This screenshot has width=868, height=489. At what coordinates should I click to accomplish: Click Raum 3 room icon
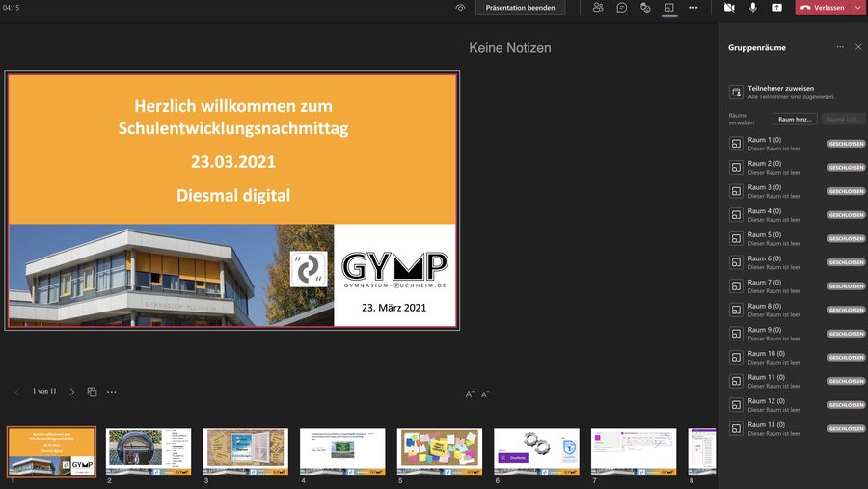tap(736, 191)
